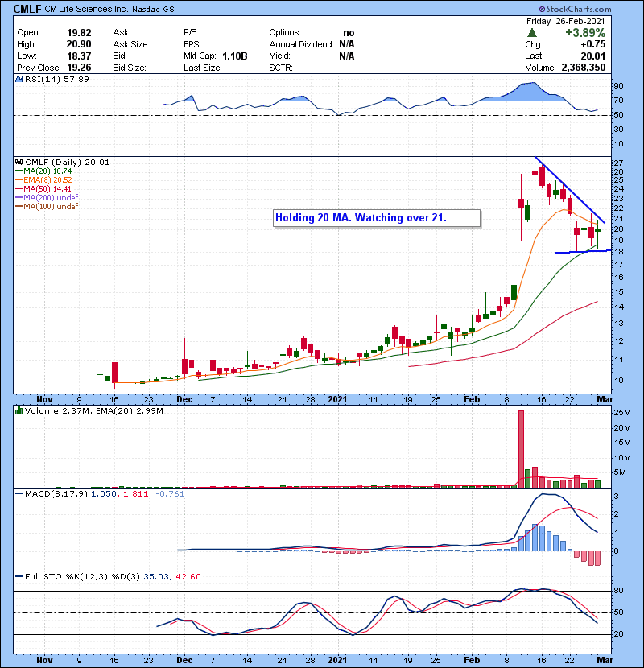
Task: Click the tallest red volume spike bar
Action: (521, 449)
